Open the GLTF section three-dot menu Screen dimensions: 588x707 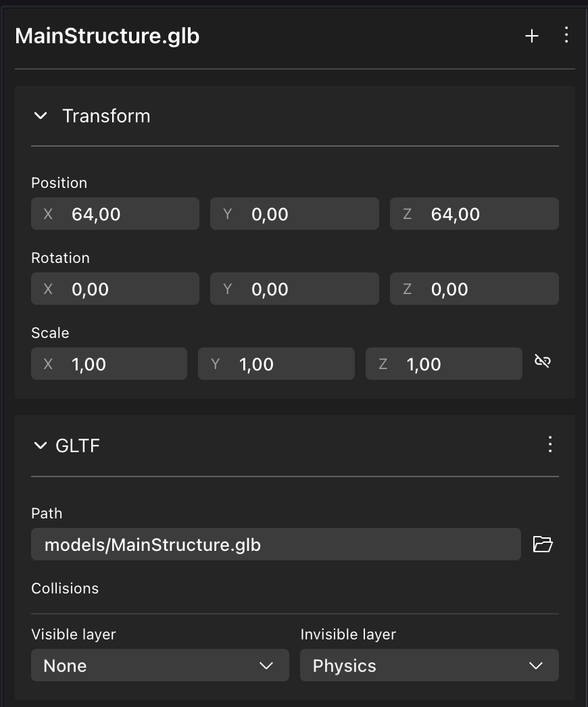[x=550, y=444]
